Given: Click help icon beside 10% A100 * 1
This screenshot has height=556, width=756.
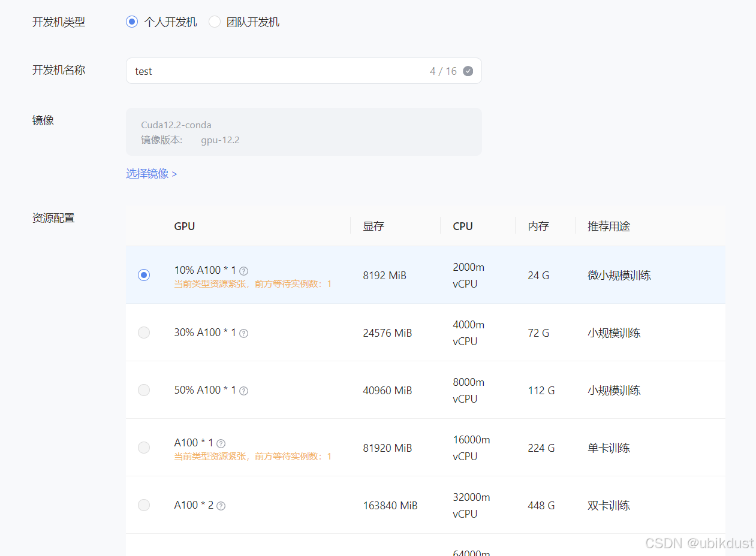Looking at the screenshot, I should pyautogui.click(x=243, y=271).
